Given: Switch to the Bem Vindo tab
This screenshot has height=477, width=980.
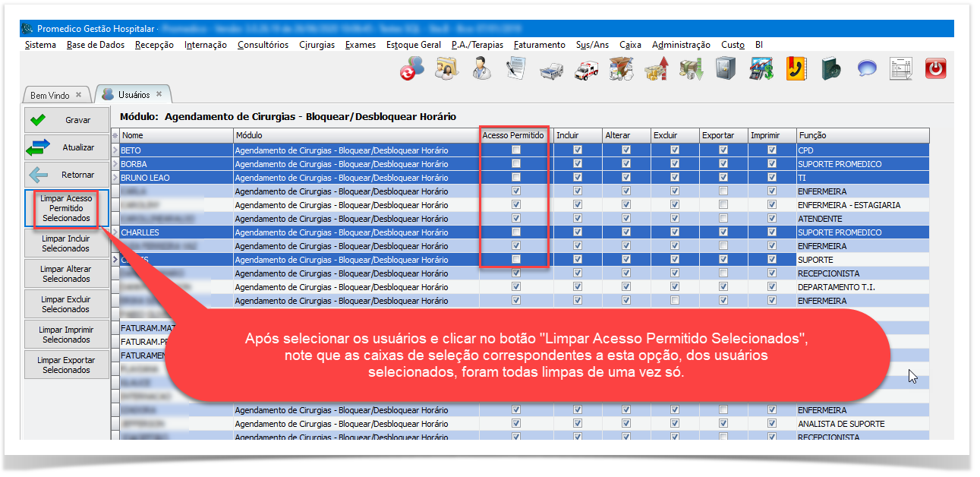Looking at the screenshot, I should (50, 95).
